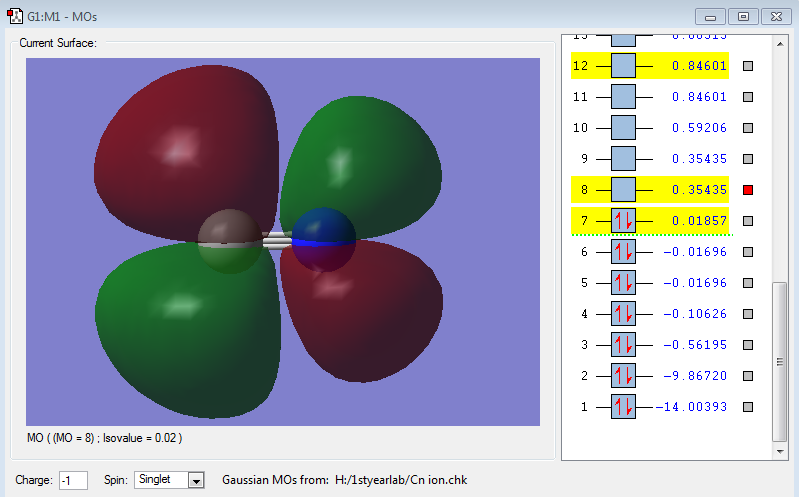The image size is (799, 497).
Task: Toggle surface square for orbital 7
Action: [748, 221]
